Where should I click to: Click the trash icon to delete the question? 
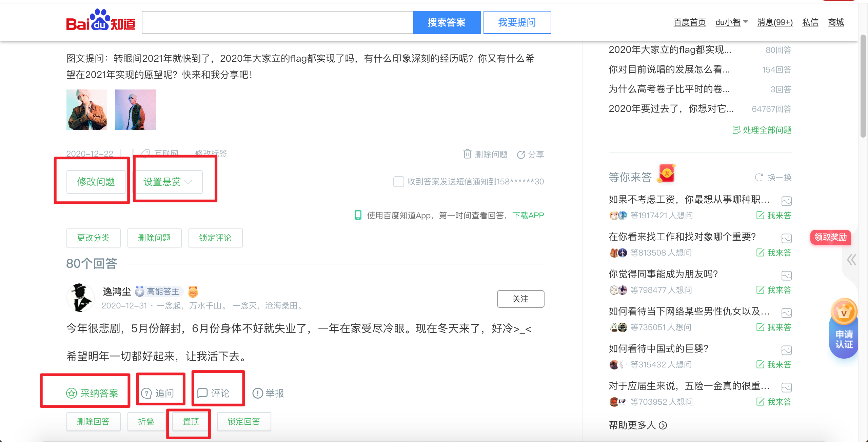click(467, 154)
